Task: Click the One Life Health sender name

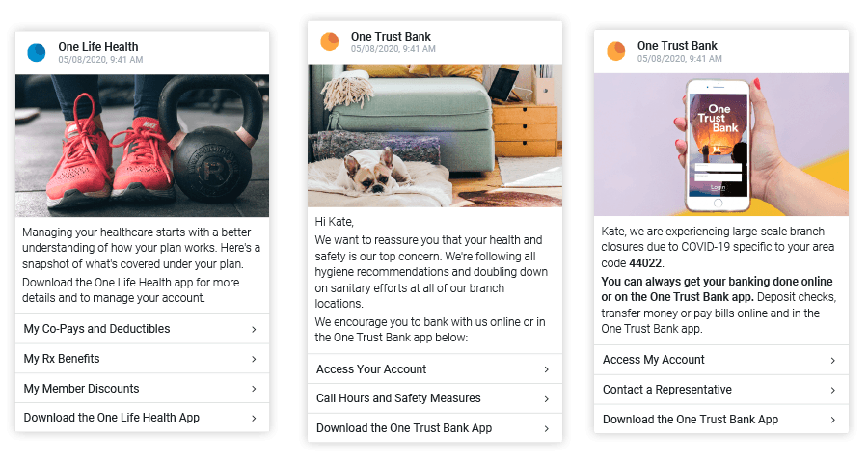Action: click(x=98, y=47)
